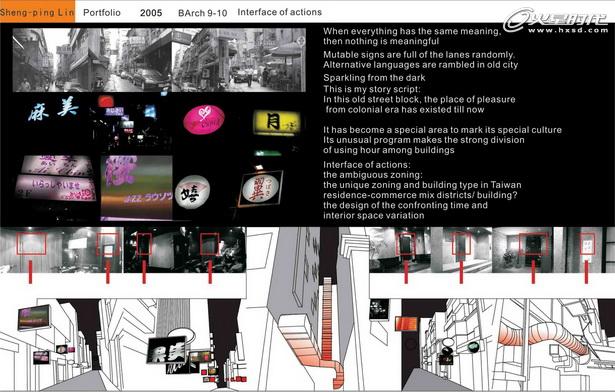
Task: Click the line "Sparkling from the dark"
Action: (374, 78)
